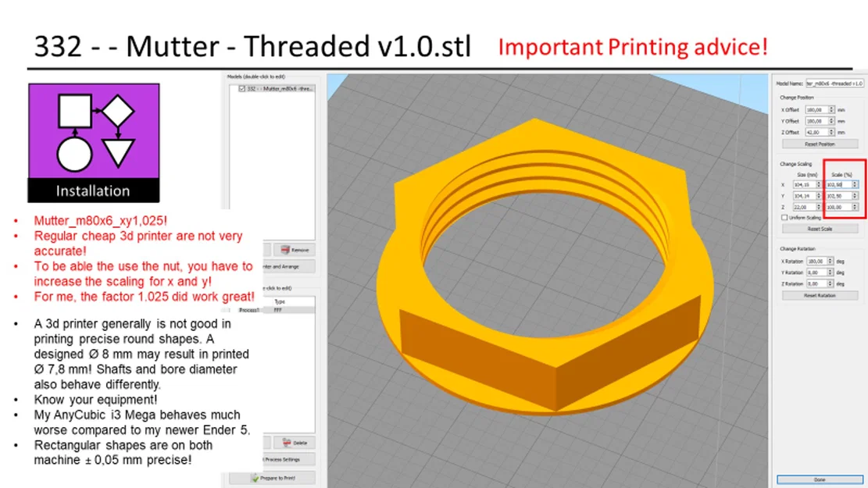Viewport: 868px width, 488px height.
Task: Click Prepare to Print! button
Action: 273,478
